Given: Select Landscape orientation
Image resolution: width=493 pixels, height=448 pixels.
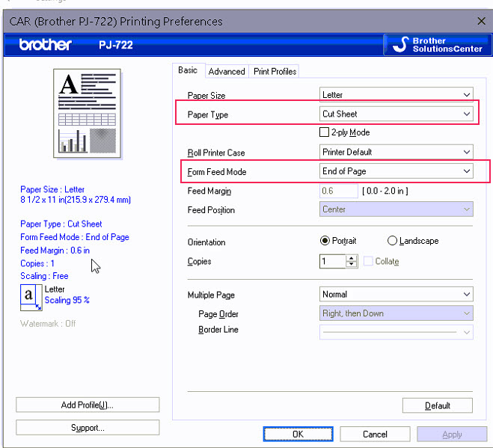Looking at the screenshot, I should coord(393,241).
